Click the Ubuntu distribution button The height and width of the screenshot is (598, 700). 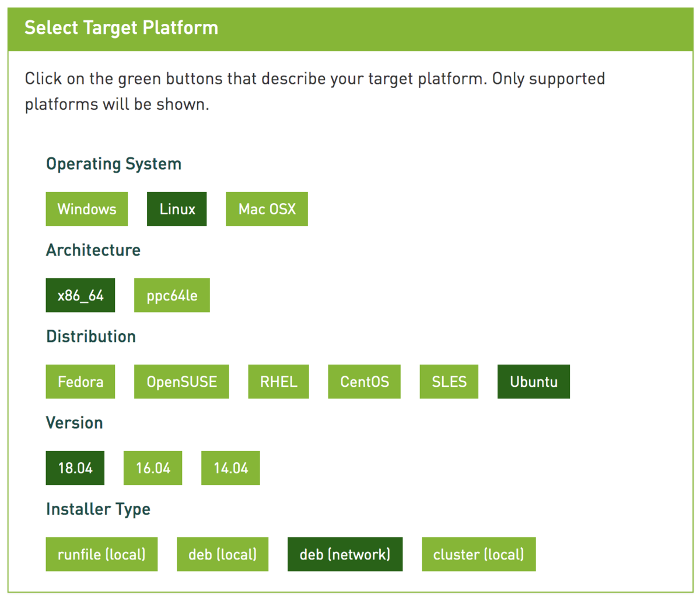tap(534, 382)
